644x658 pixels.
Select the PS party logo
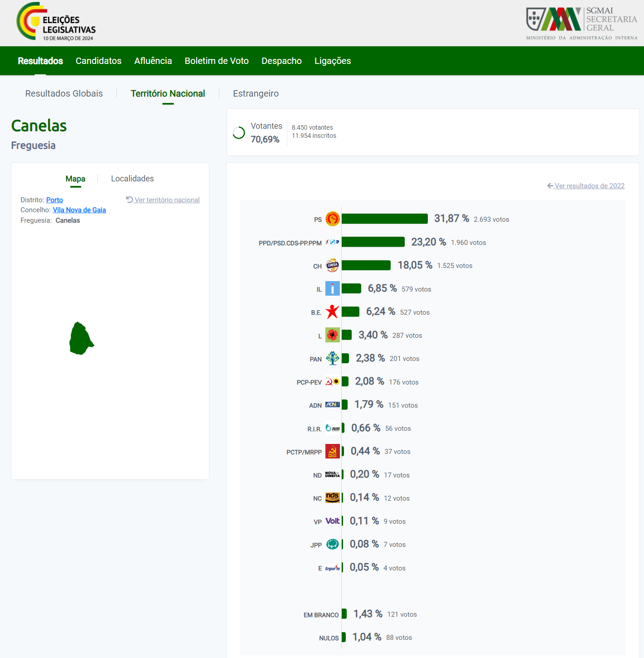(x=333, y=219)
